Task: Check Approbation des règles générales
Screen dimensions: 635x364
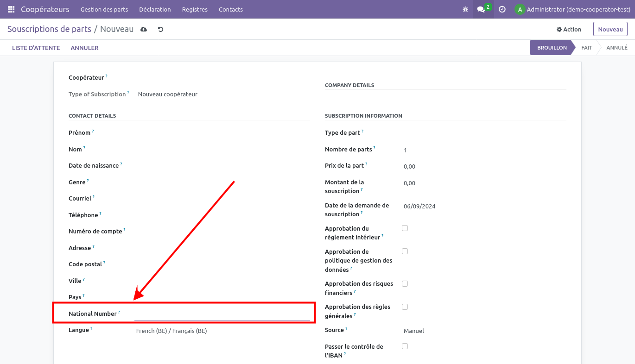Action: 405,307
